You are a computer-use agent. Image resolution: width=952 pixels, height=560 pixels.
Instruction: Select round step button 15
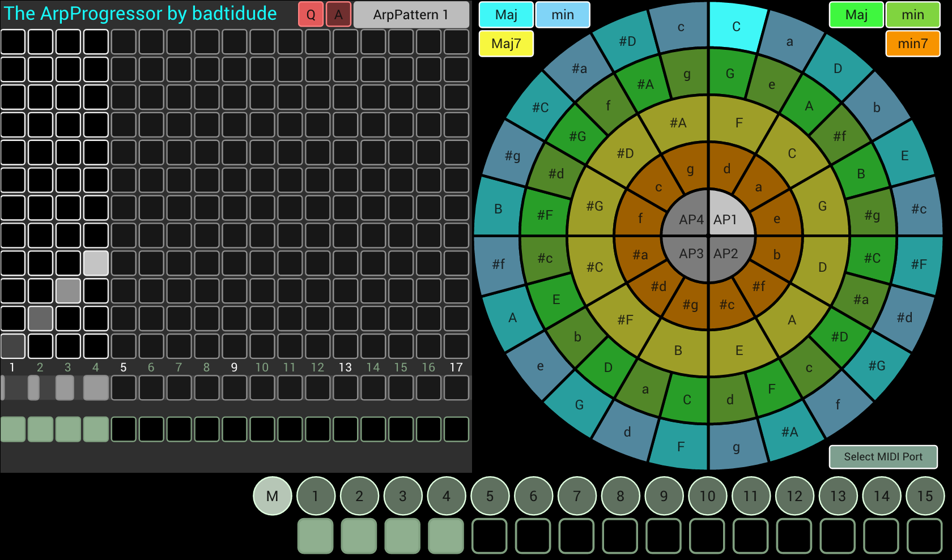[x=925, y=496]
